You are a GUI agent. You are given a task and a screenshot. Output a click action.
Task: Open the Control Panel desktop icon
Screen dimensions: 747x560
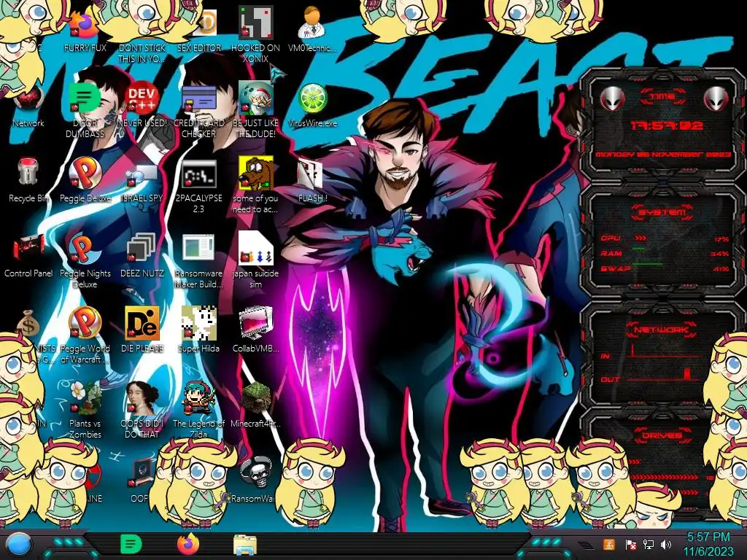coord(28,249)
